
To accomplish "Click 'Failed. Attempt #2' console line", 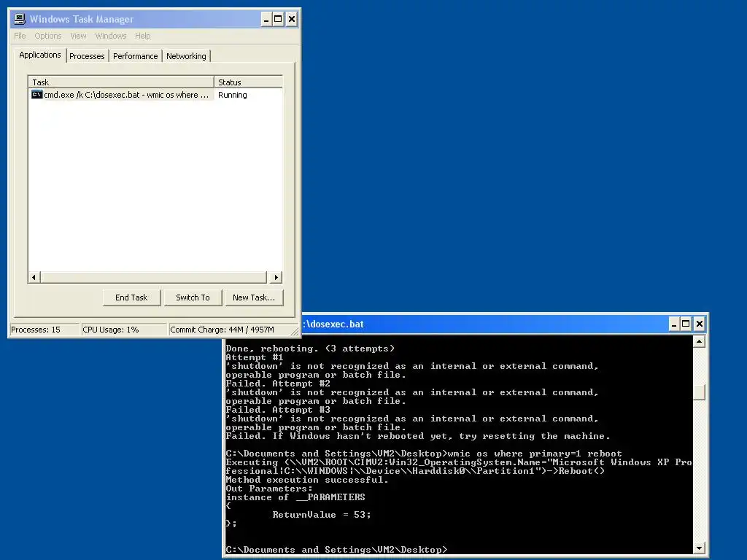I will (x=278, y=384).
